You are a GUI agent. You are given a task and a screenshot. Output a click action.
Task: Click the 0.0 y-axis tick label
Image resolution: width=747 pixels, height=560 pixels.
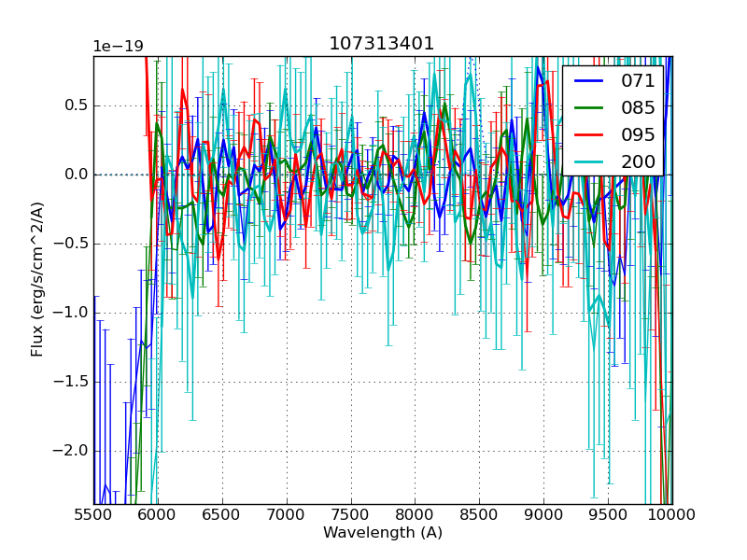click(x=75, y=175)
